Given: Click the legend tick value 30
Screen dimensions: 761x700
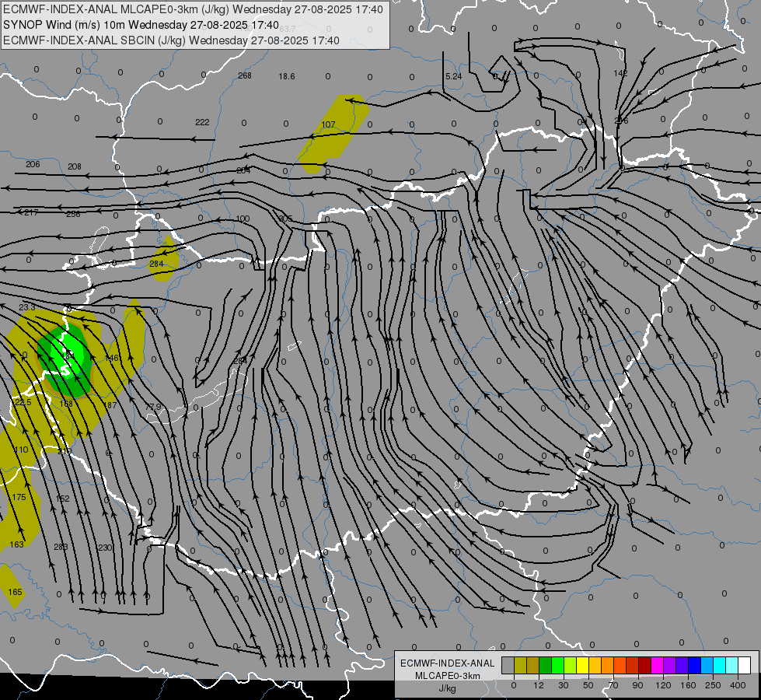Looking at the screenshot, I should coord(564,685).
